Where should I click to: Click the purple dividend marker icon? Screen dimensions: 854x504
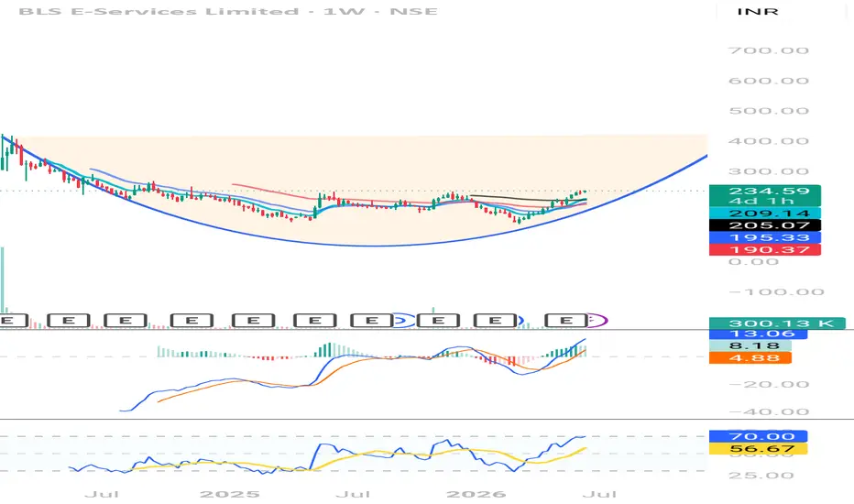(599, 321)
